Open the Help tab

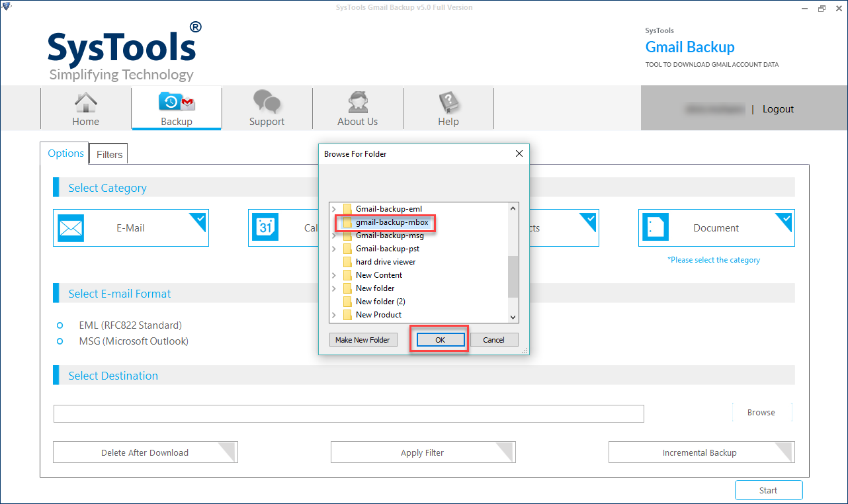click(x=448, y=108)
